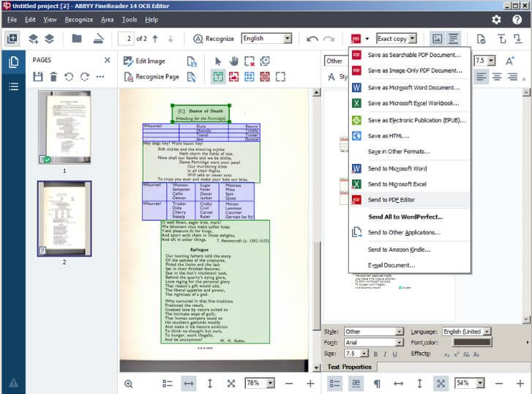Open the File menu

tap(12, 20)
